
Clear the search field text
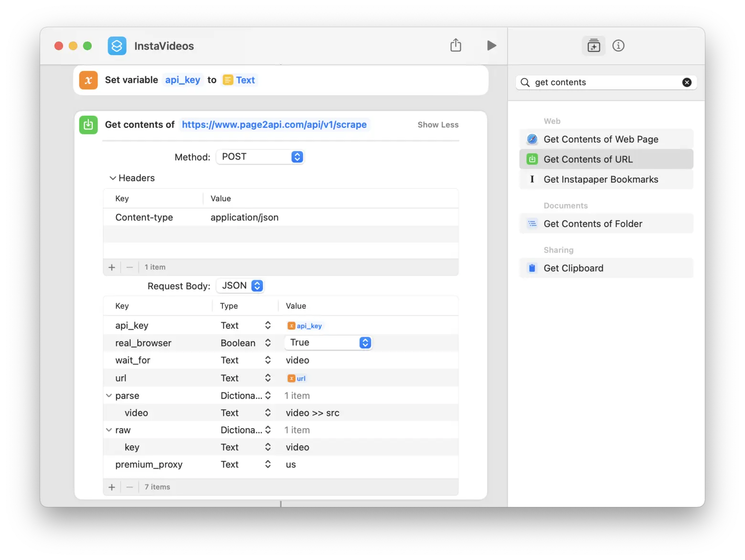coord(687,82)
